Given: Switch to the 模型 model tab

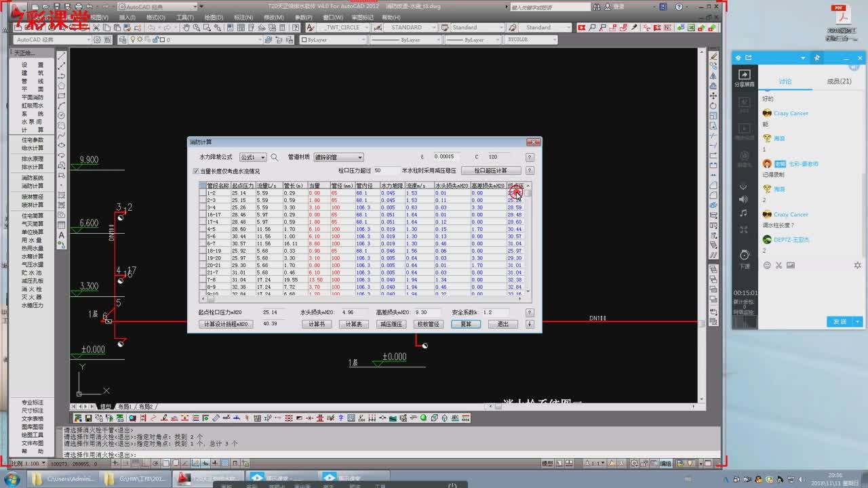Looking at the screenshot, I should 106,407.
